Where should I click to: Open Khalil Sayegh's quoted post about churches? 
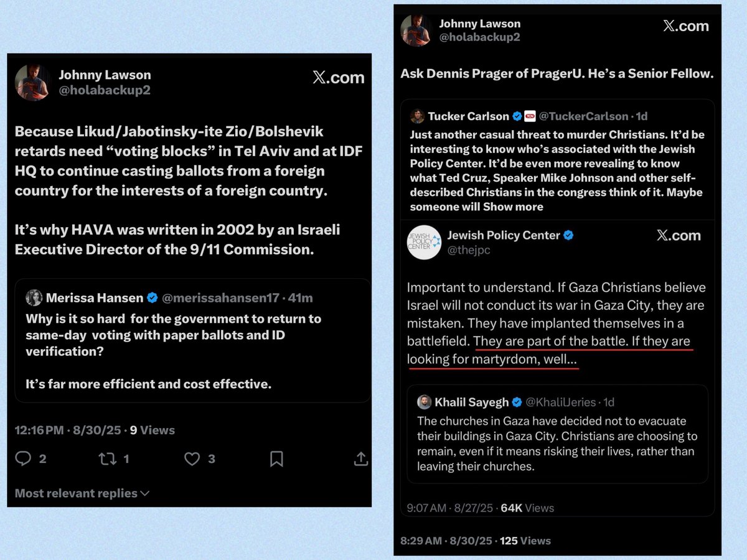pos(557,444)
